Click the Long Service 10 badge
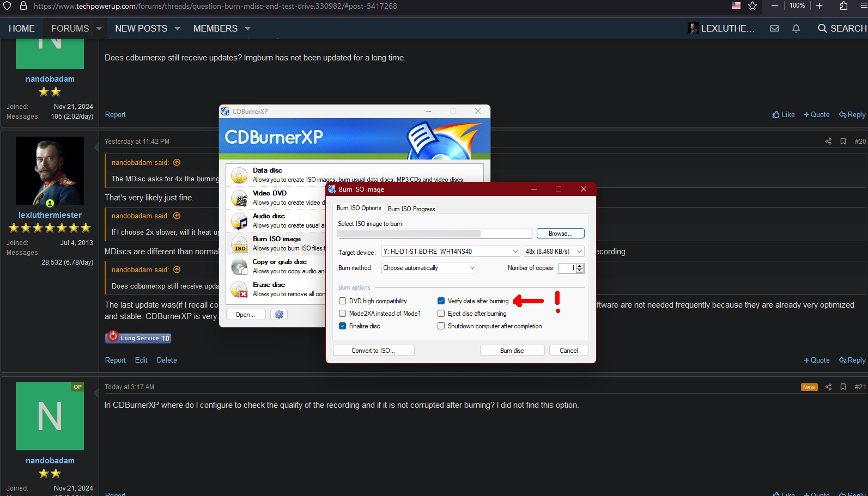This screenshot has width=868, height=496. [138, 338]
